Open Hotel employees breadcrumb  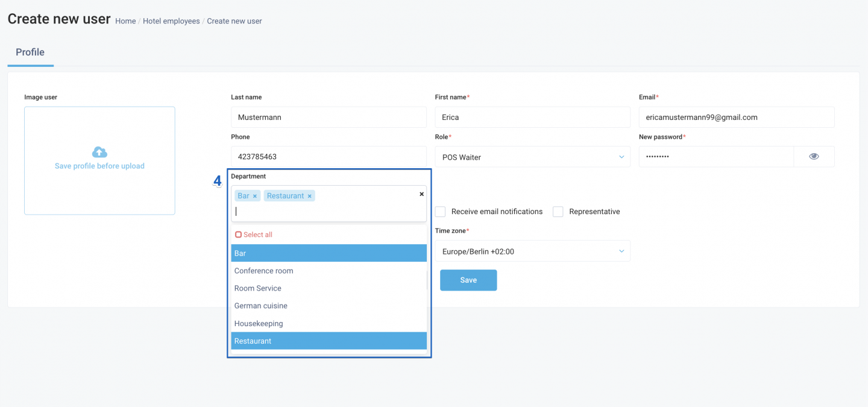[171, 21]
